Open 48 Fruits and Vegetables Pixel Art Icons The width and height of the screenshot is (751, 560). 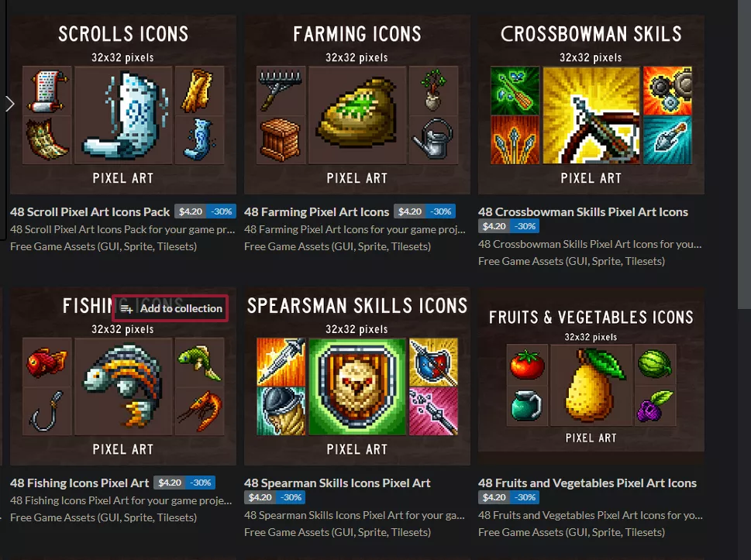[x=587, y=483]
